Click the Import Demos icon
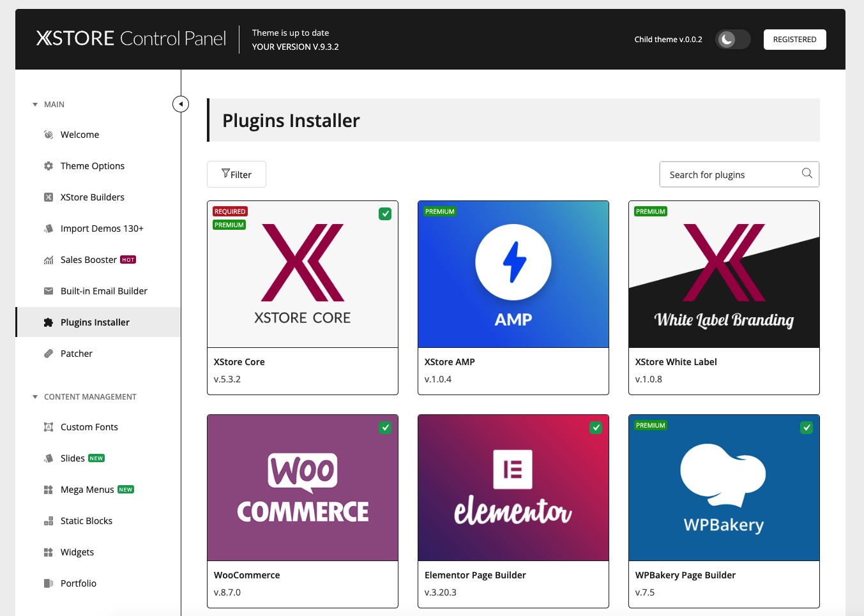Image resolution: width=864 pixels, height=616 pixels. coord(49,229)
